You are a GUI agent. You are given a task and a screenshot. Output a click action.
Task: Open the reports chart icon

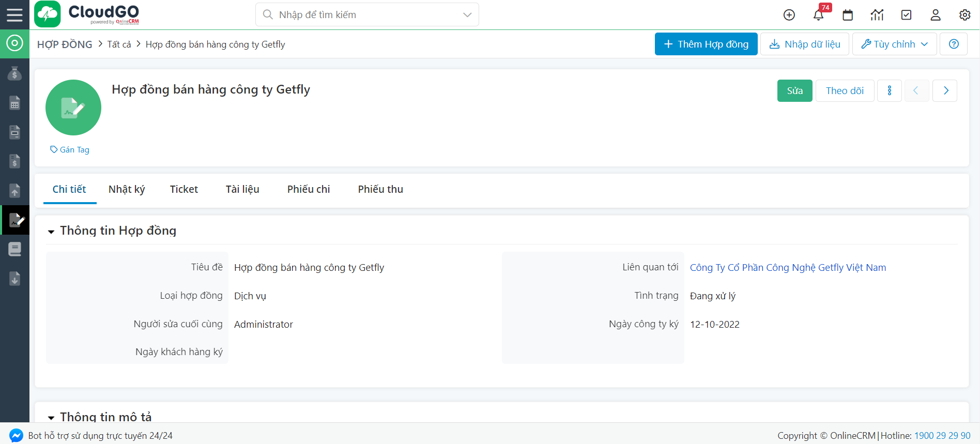877,15
